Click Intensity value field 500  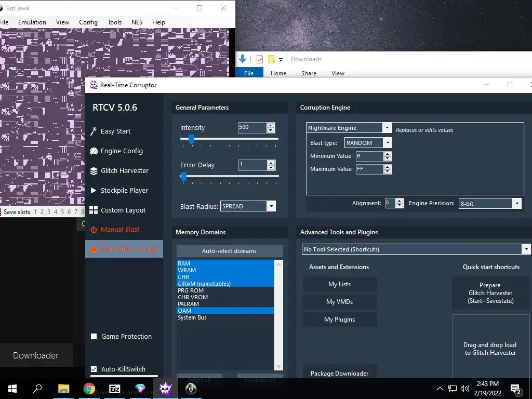tap(252, 128)
